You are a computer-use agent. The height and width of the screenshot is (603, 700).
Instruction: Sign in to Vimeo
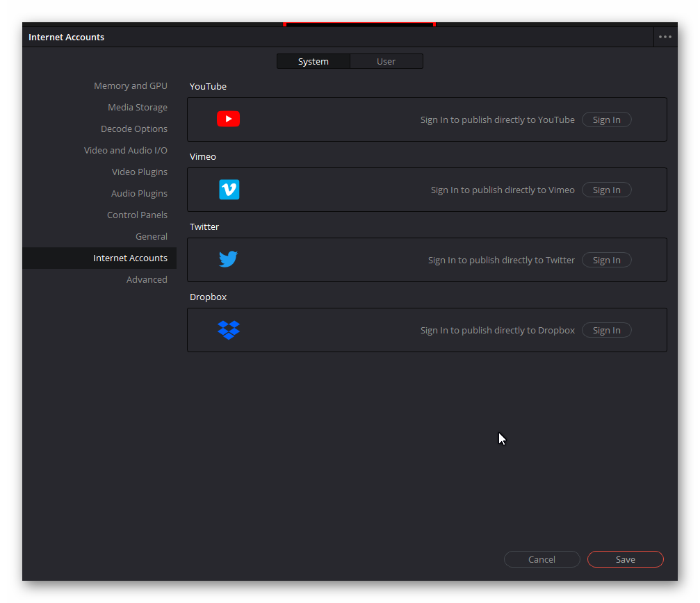point(606,190)
